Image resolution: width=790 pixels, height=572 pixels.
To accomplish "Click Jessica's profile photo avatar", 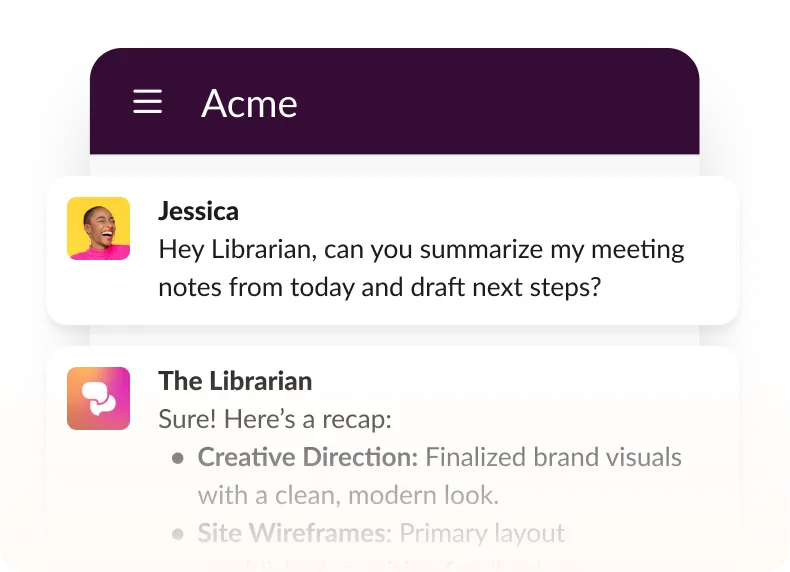I will pyautogui.click(x=98, y=228).
